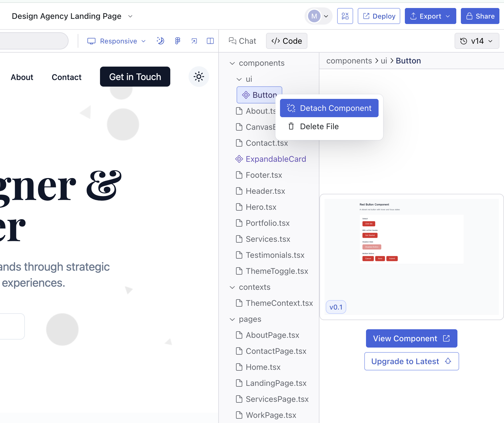Open the Responsive viewport dropdown
The height and width of the screenshot is (423, 504).
tap(117, 41)
